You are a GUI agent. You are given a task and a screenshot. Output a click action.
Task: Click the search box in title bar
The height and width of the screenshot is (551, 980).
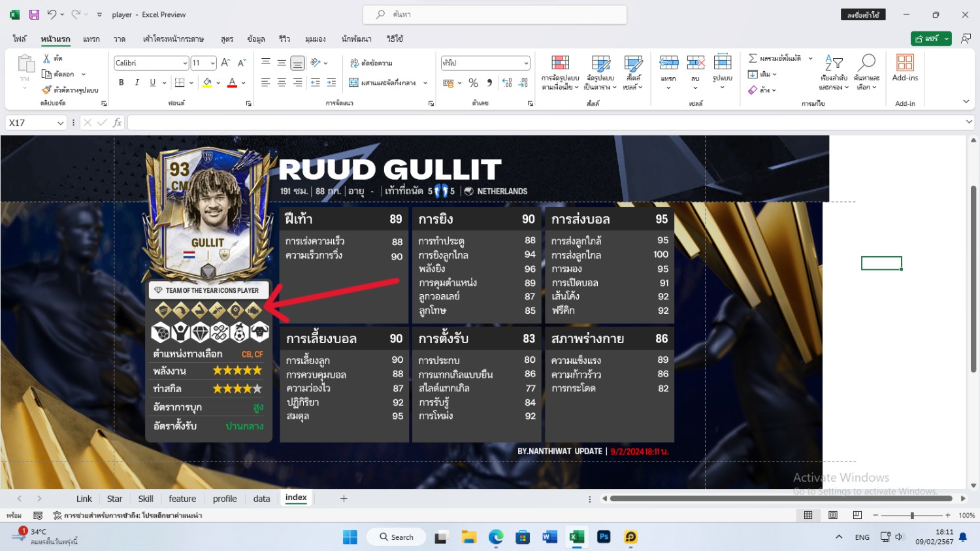coord(495,14)
